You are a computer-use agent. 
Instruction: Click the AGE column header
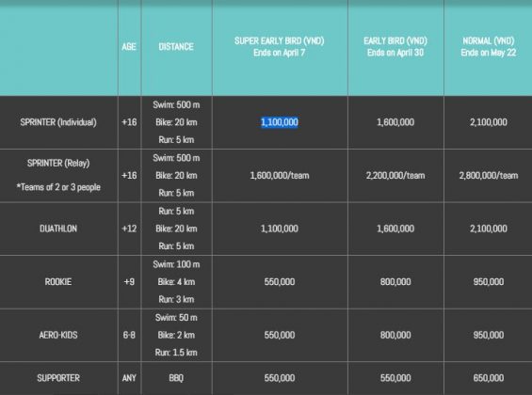click(x=129, y=47)
